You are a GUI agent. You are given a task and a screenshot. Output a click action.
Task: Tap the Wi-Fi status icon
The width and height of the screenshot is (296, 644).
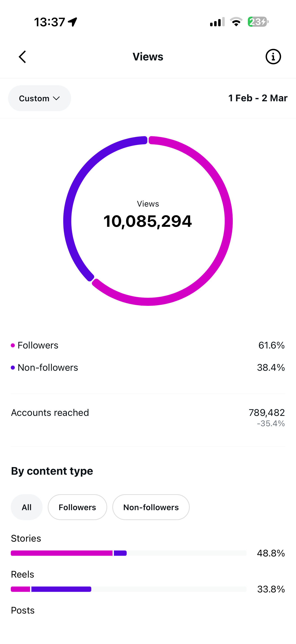click(236, 22)
